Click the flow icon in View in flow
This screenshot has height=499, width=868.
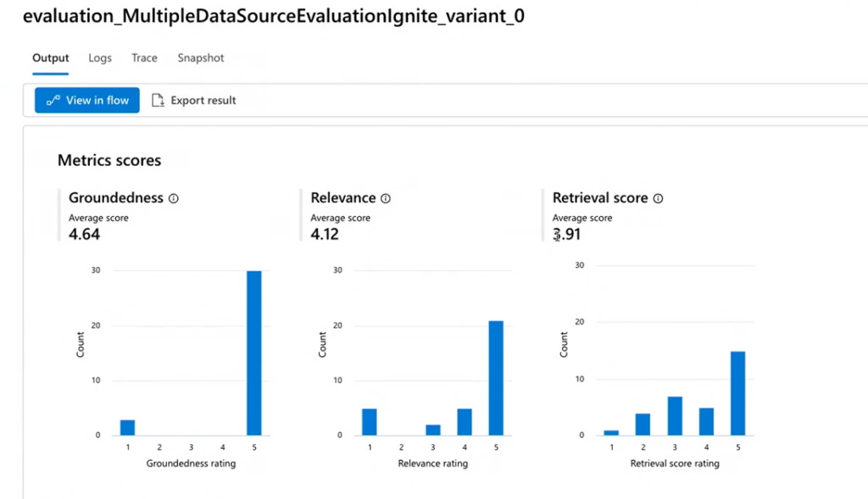(x=53, y=100)
